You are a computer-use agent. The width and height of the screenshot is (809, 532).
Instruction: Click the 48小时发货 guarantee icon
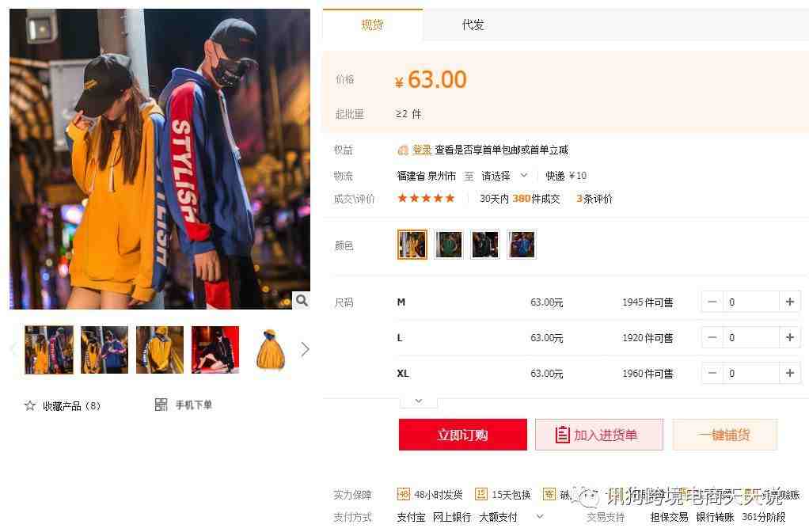pos(404,494)
